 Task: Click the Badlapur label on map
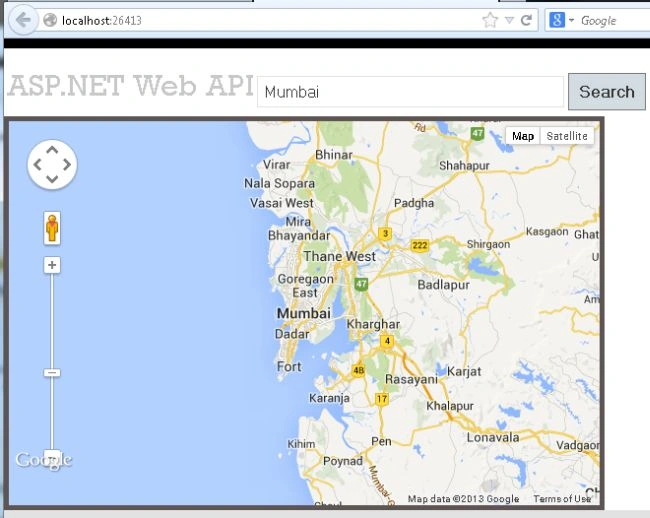pyautogui.click(x=444, y=285)
